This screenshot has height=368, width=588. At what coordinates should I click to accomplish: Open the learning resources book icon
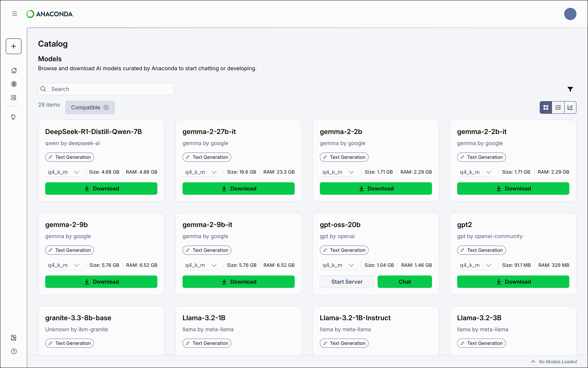[14, 338]
